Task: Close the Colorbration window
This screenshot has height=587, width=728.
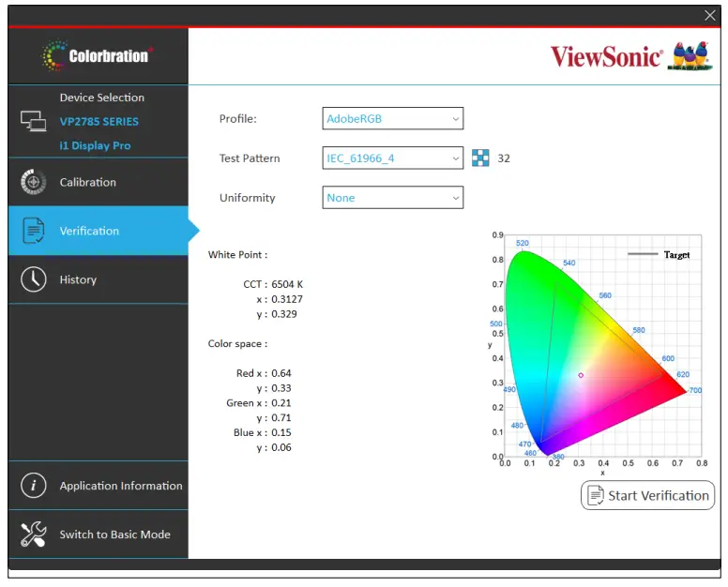Action: coord(710,15)
